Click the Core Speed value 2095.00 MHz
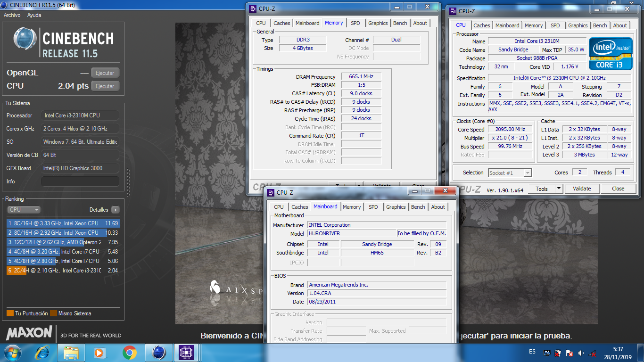Image resolution: width=644 pixels, height=362 pixels. [x=510, y=130]
